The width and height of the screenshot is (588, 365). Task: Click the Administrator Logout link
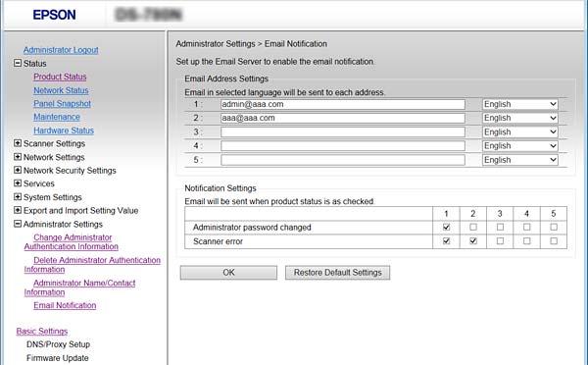pos(61,50)
